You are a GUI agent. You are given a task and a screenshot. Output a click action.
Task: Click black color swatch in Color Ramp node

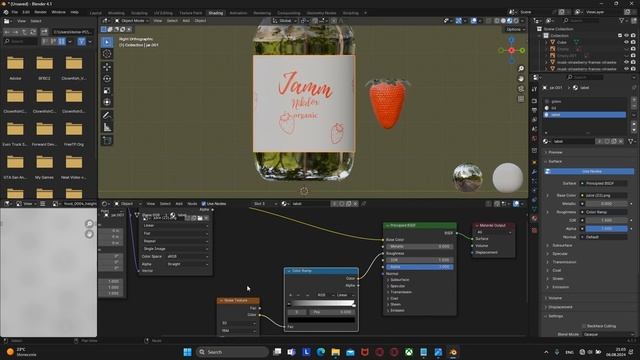coord(321,320)
